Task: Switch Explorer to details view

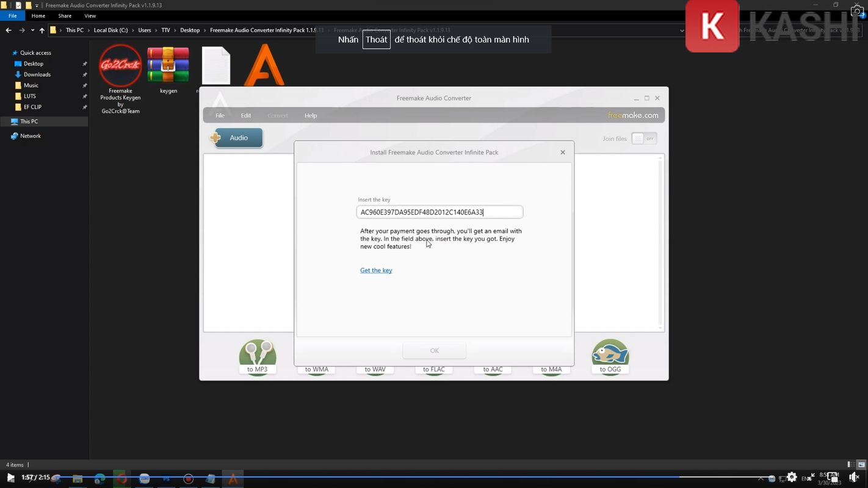Action: click(x=851, y=465)
